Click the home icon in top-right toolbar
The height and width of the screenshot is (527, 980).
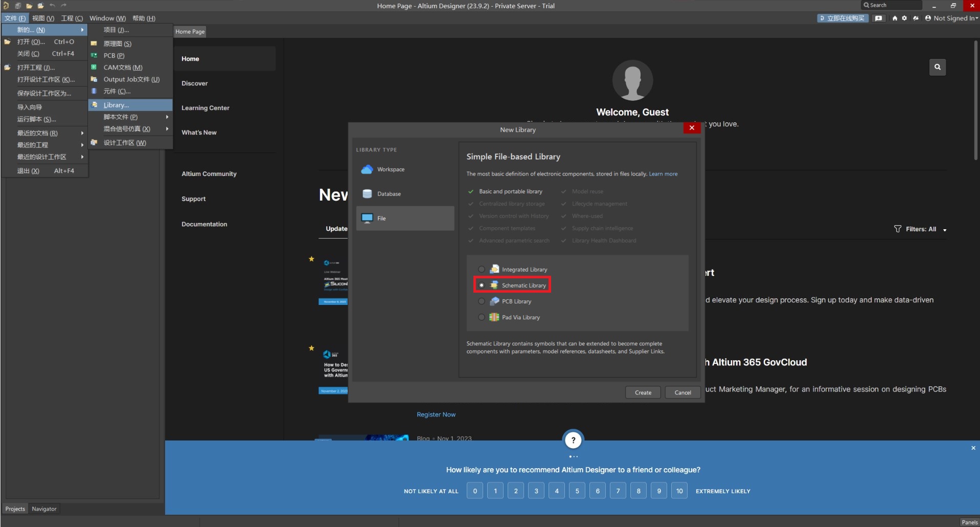click(895, 18)
